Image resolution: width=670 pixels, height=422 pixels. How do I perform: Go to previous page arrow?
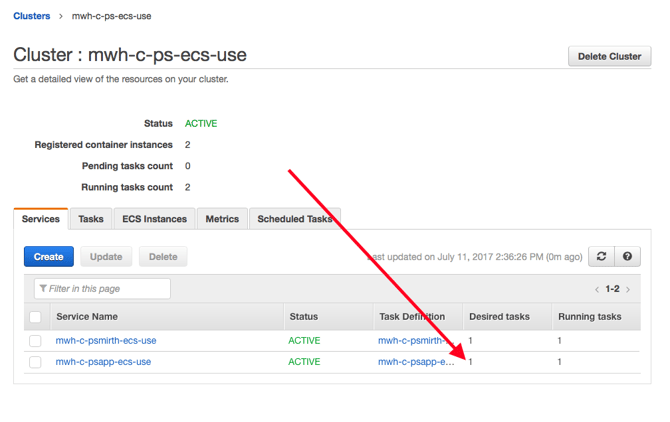(597, 290)
